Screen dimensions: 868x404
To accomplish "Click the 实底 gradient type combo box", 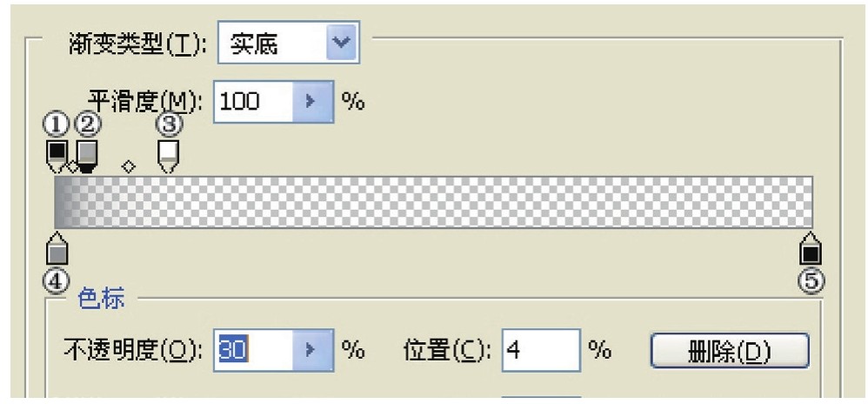I will [271, 44].
